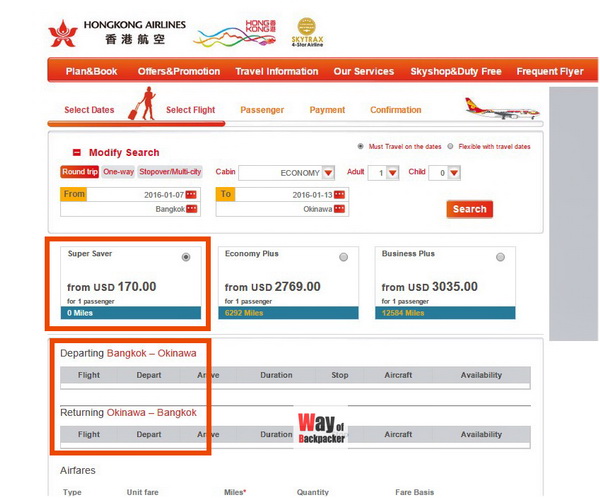Viewport: 600px width, 498px height.
Task: Click the Super Saver USD 170.00 price
Action: point(112,287)
